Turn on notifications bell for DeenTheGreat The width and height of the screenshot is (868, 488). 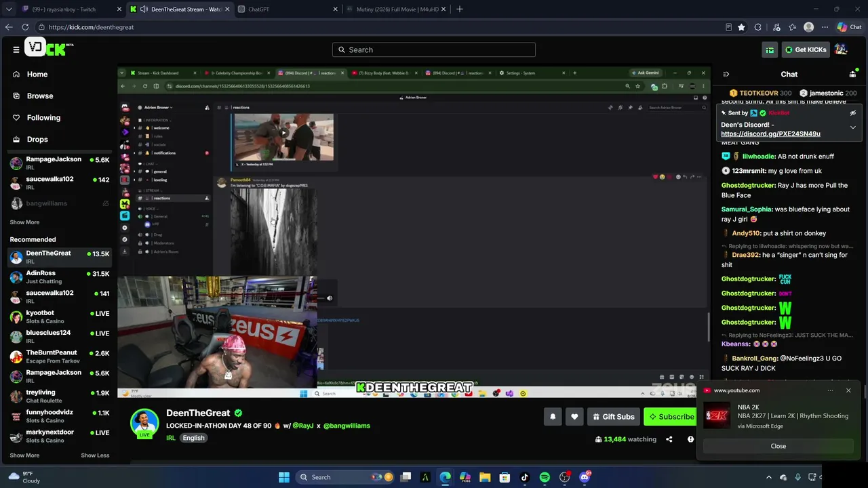click(553, 417)
